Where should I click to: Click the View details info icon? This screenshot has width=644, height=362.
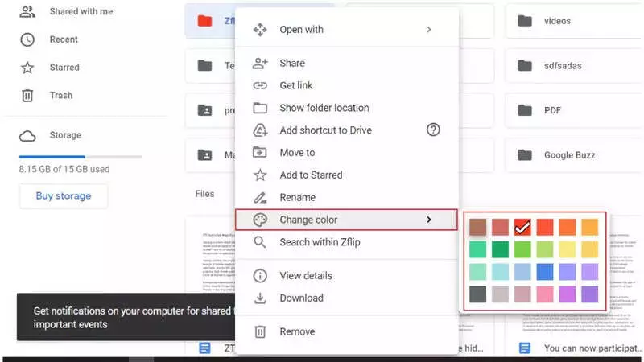260,276
